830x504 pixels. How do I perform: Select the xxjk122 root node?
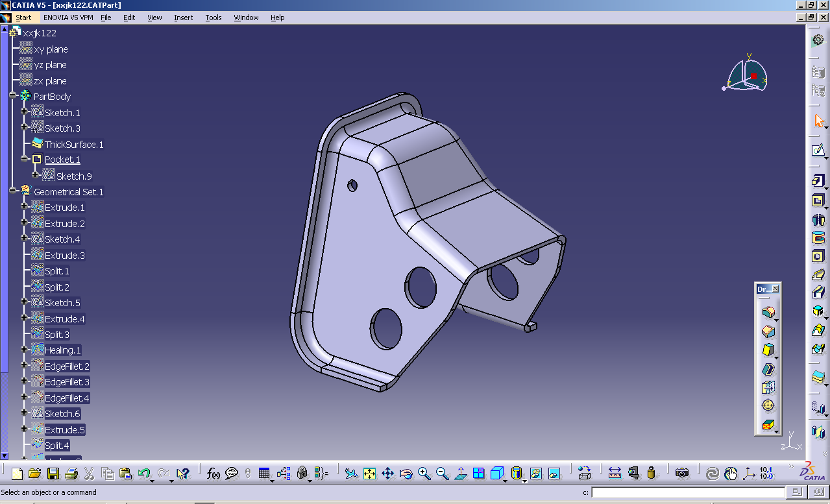click(40, 33)
